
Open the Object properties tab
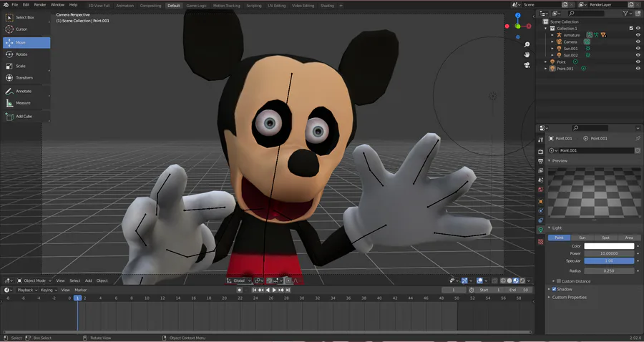(540, 202)
